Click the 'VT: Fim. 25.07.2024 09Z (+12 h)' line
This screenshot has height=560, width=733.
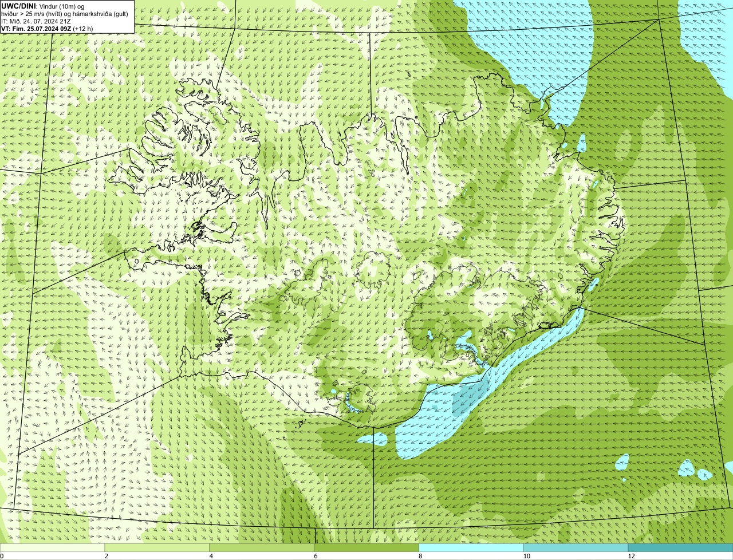coord(47,28)
